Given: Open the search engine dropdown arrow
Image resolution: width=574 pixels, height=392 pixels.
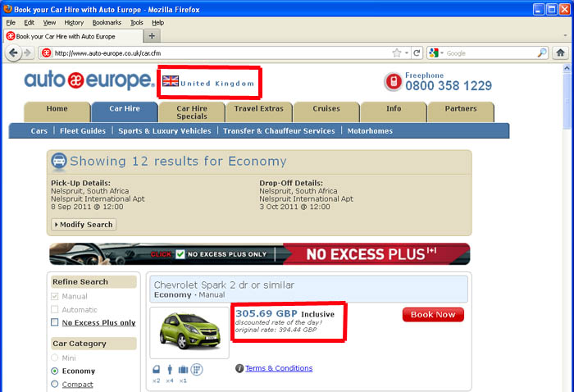Looking at the screenshot, I should 442,53.
